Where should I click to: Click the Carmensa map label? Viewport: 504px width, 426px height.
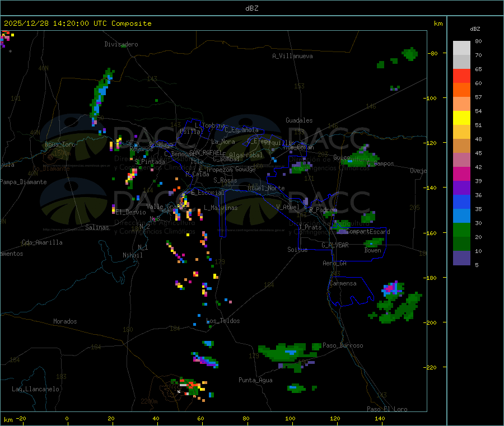click(343, 283)
